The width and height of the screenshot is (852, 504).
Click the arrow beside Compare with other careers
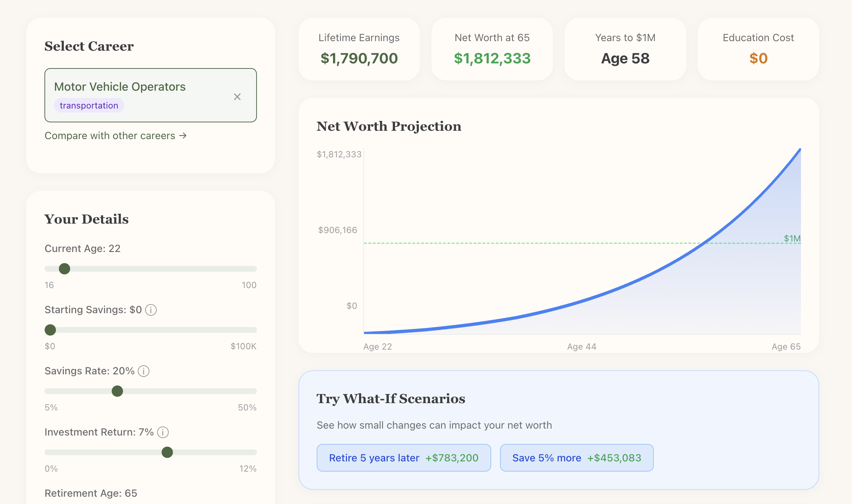coord(184,135)
